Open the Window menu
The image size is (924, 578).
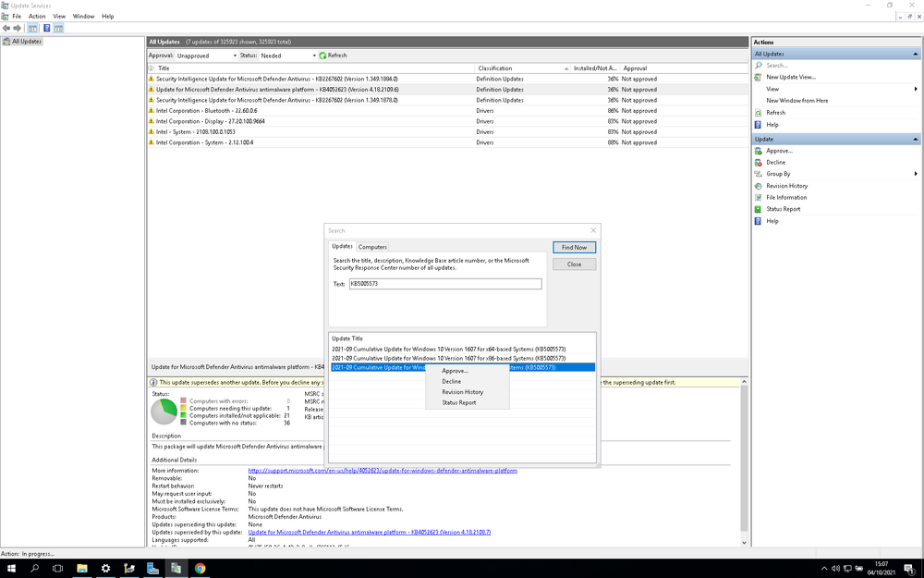click(x=83, y=17)
